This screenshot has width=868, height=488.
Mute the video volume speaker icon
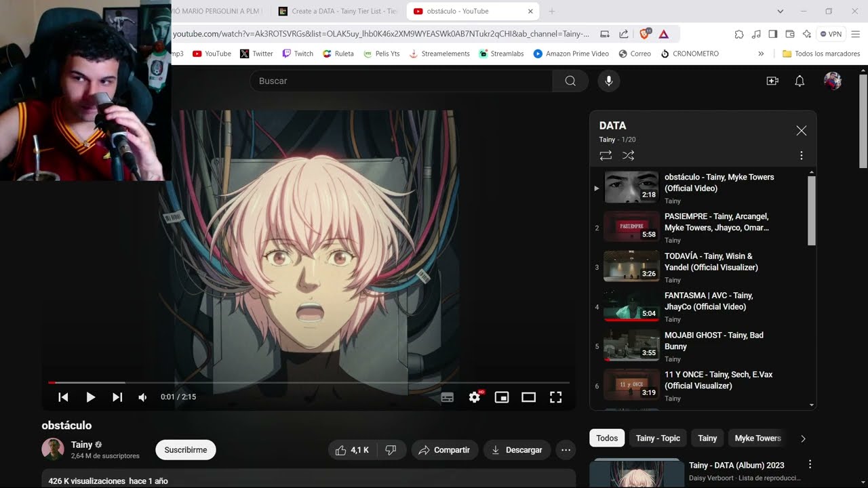pyautogui.click(x=142, y=397)
